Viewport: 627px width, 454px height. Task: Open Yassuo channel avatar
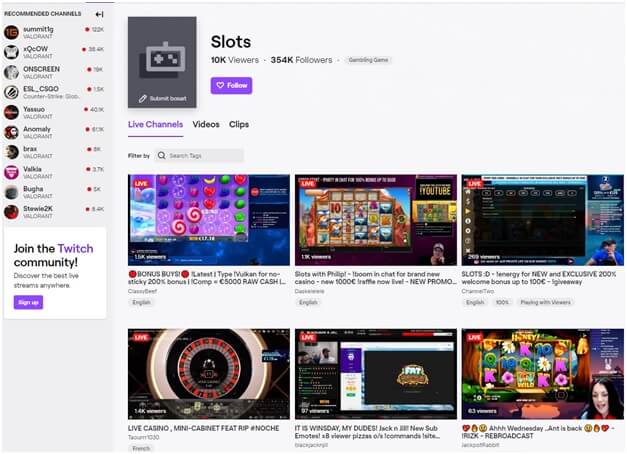pyautogui.click(x=11, y=112)
